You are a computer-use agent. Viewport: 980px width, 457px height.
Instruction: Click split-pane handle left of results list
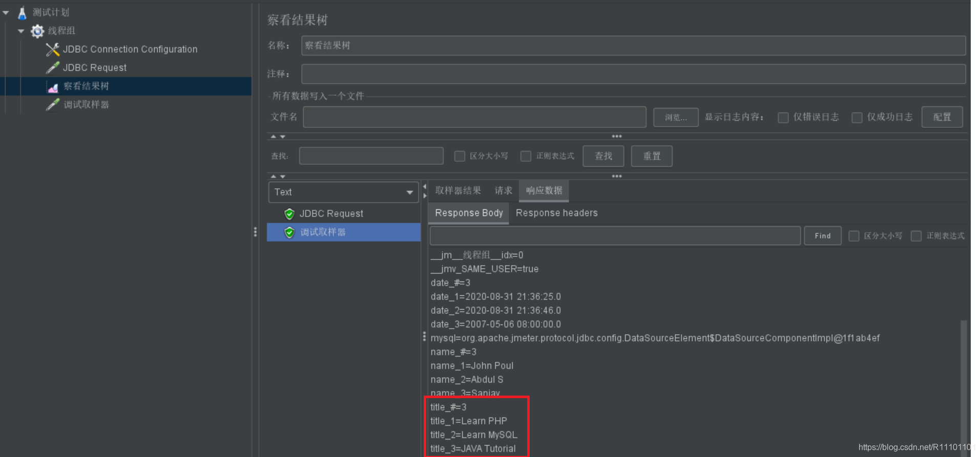pos(255,232)
